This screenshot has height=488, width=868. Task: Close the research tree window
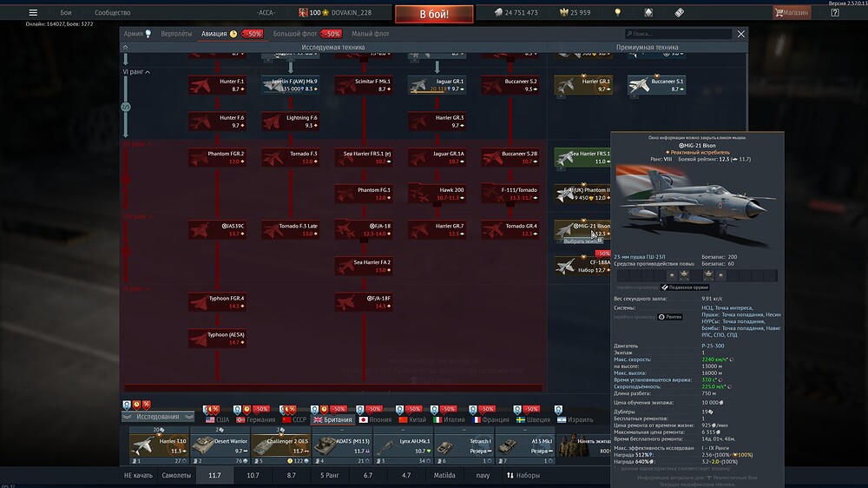[x=740, y=34]
